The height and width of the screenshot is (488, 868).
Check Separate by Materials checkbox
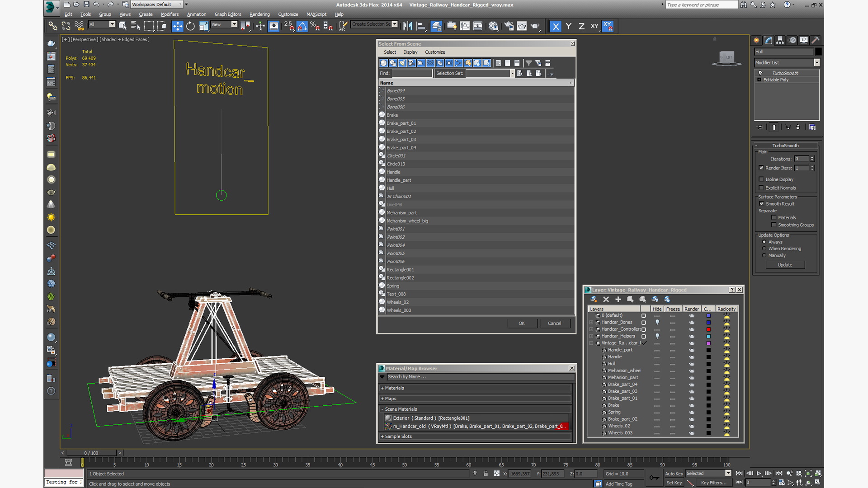[774, 218]
